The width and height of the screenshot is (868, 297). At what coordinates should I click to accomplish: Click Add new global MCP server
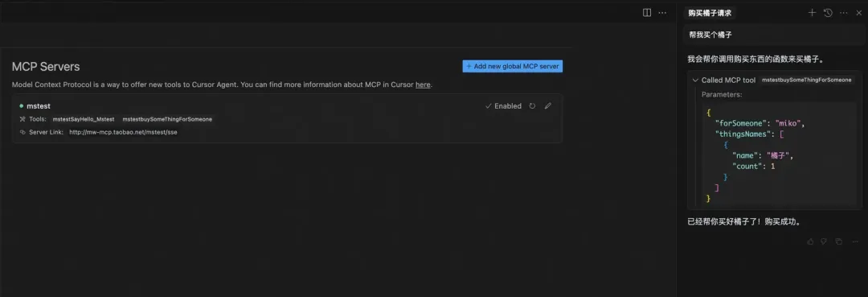point(513,67)
